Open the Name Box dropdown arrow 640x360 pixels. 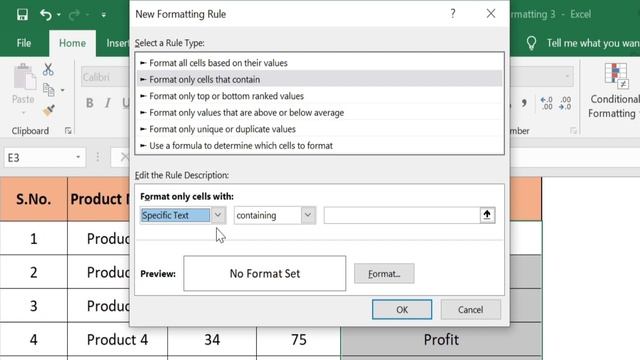coord(78,158)
